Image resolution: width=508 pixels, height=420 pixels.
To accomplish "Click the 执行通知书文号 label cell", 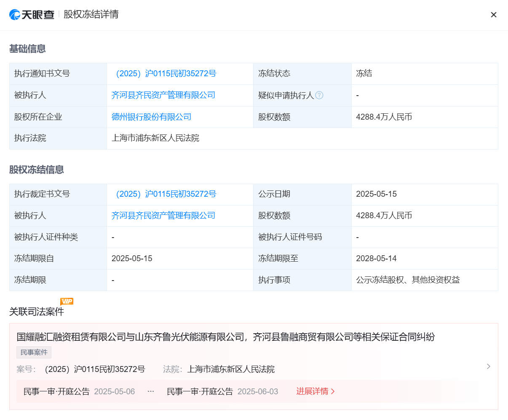I will click(x=58, y=74).
